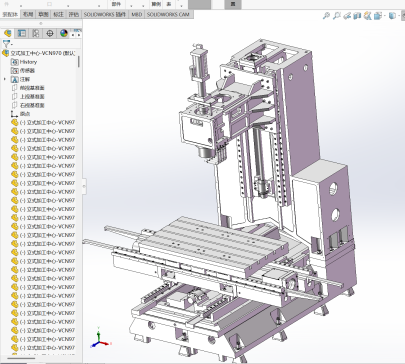Open the FeatureManager design tree tab
Viewport: 405px width, 364px height.
click(x=8, y=33)
